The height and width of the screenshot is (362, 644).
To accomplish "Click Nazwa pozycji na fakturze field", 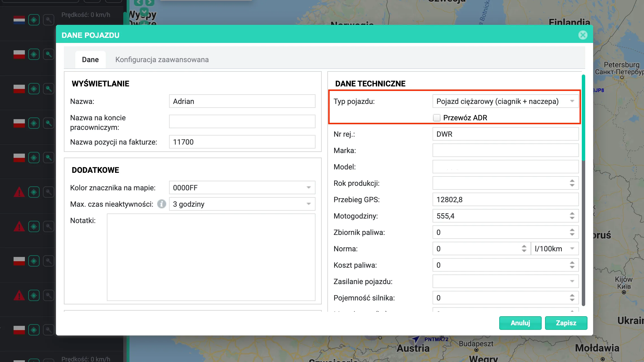I will click(242, 142).
